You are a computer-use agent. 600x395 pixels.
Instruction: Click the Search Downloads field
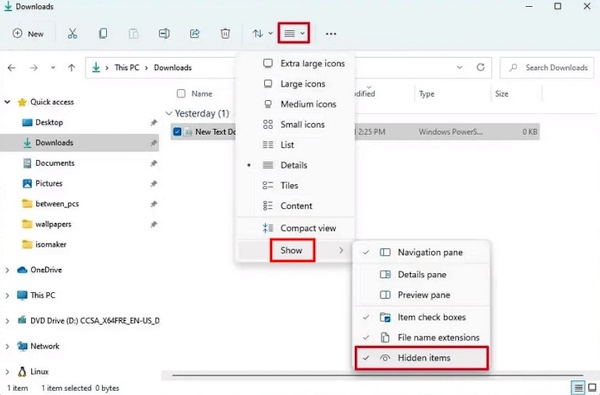(547, 68)
